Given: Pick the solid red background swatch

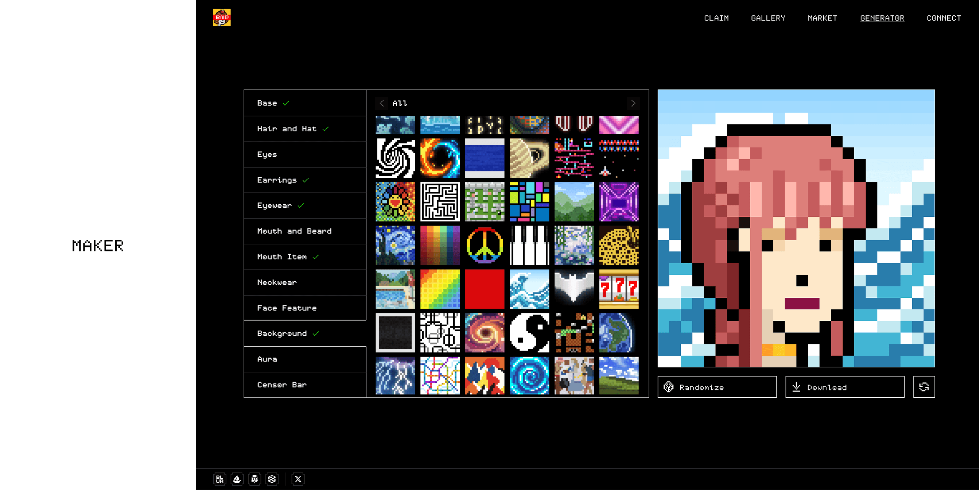Looking at the screenshot, I should point(484,289).
